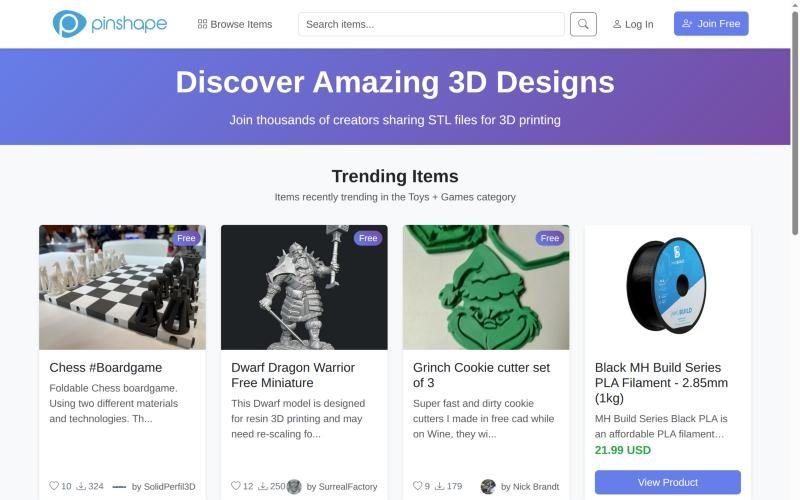800x500 pixels.
Task: Open by SurrealFactory author link
Action: [342, 487]
